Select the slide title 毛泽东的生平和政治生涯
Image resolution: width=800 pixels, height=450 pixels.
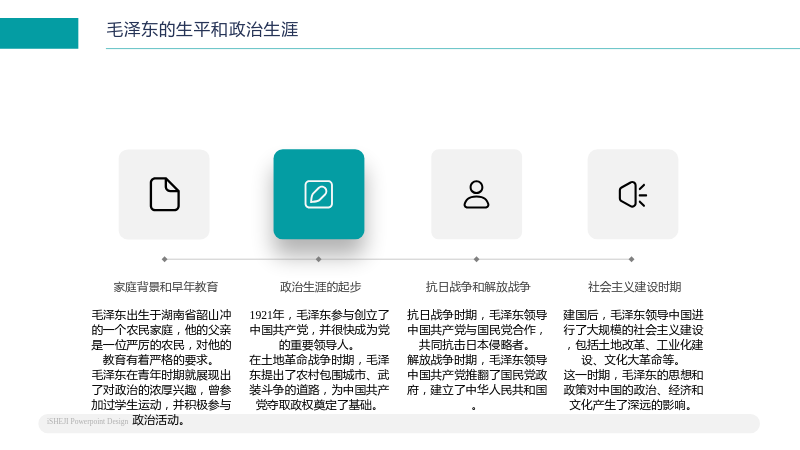click(202, 30)
